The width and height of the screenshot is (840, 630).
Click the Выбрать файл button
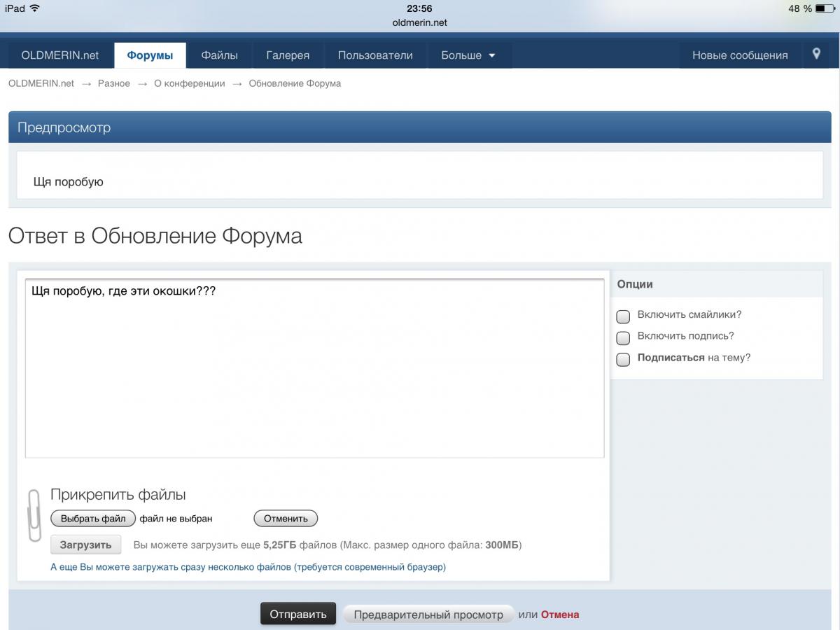93,519
